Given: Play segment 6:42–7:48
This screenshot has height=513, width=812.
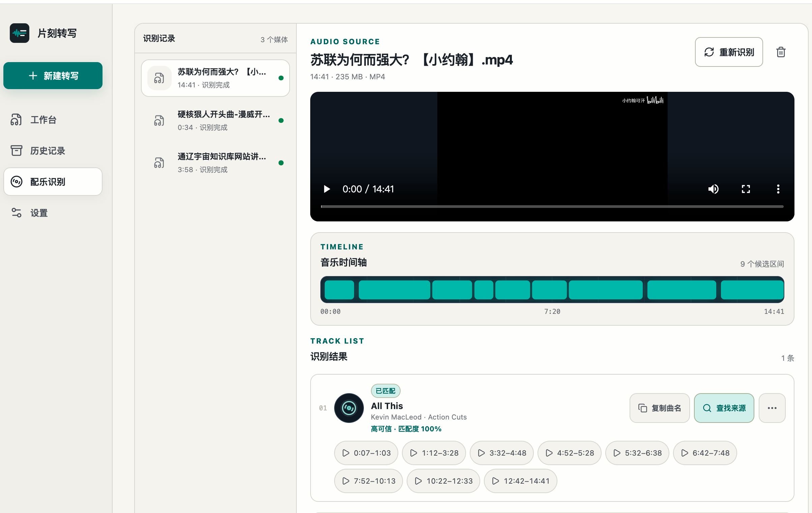Looking at the screenshot, I should click(705, 453).
